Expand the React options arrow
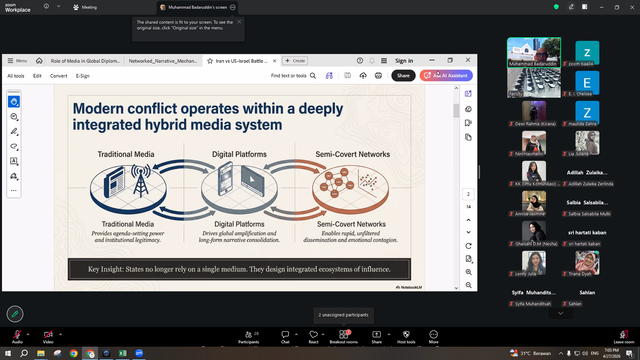 tap(323, 334)
